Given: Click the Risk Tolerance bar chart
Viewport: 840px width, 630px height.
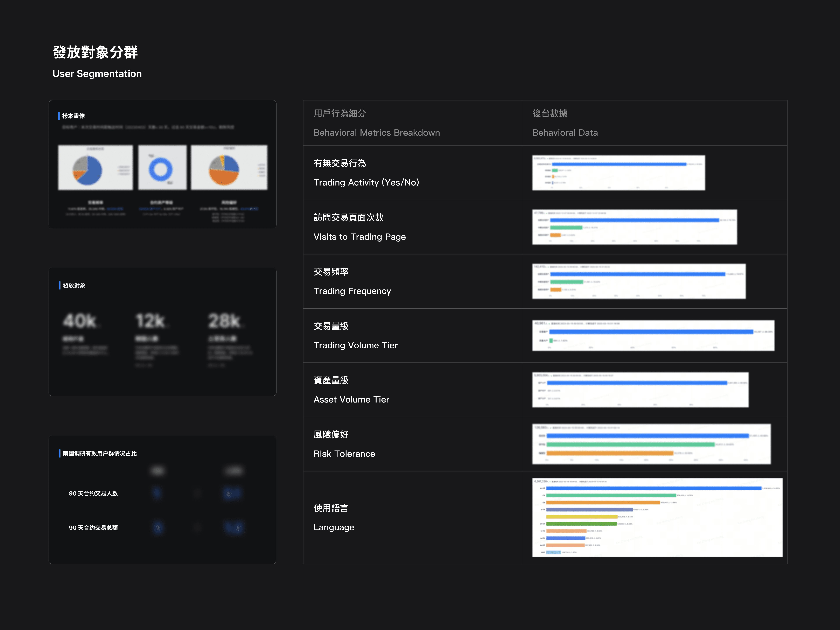Looking at the screenshot, I should click(651, 444).
